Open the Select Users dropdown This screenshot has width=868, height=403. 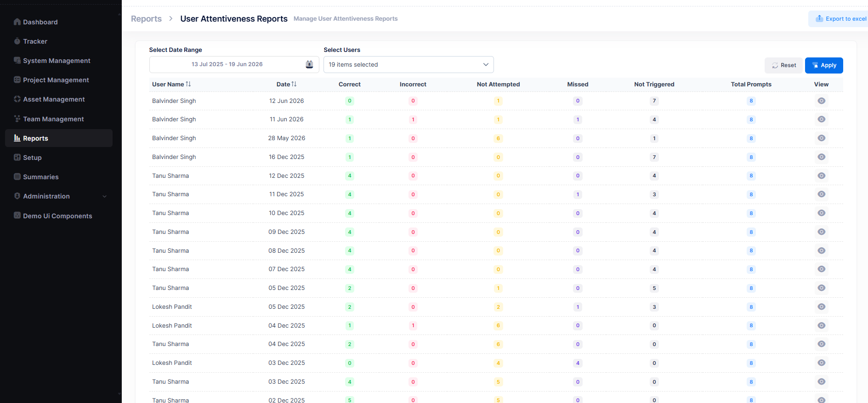tap(408, 64)
